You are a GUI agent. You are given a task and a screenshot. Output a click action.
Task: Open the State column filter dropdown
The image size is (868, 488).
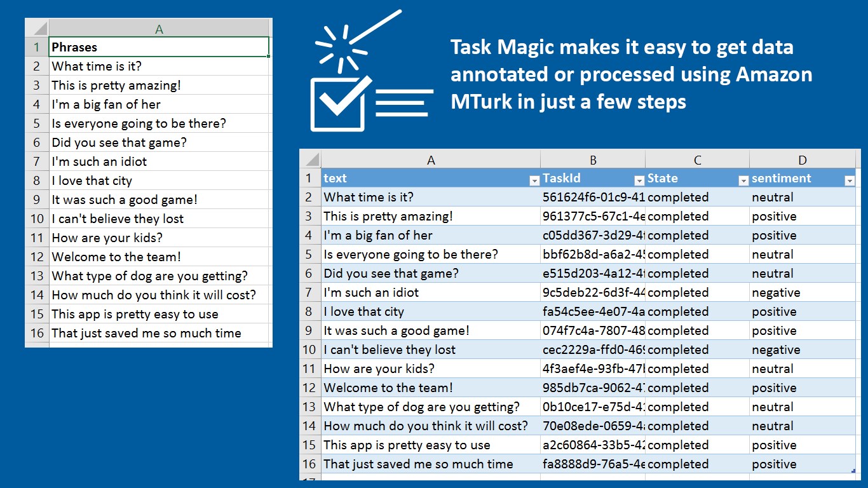tap(743, 181)
